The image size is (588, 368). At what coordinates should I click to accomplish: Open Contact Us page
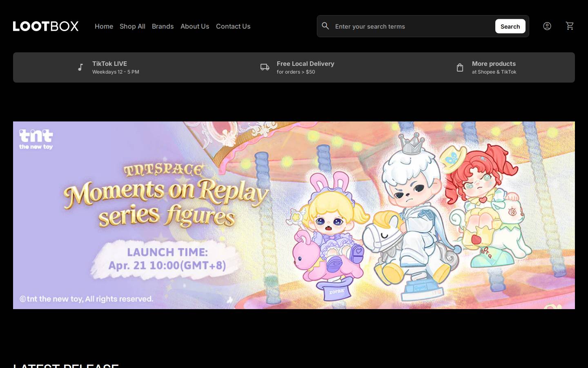[x=233, y=26]
